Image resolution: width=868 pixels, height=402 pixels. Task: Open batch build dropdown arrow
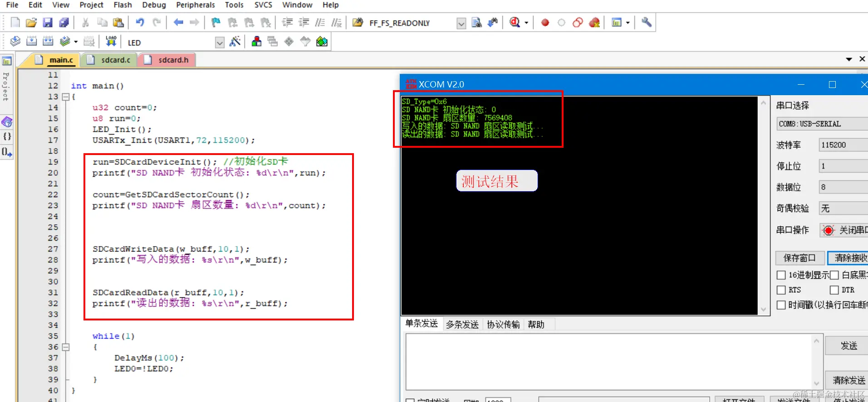76,42
